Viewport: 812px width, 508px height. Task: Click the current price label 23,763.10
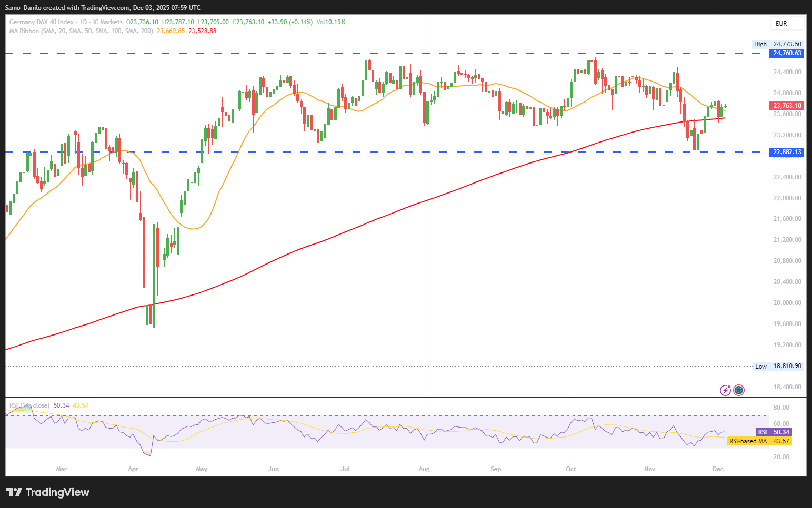point(787,106)
